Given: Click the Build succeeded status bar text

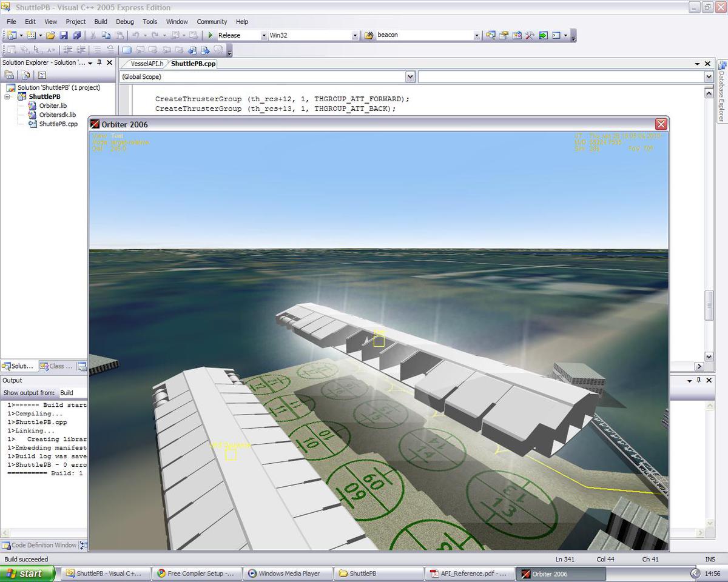Looking at the screenshot, I should coord(27,559).
